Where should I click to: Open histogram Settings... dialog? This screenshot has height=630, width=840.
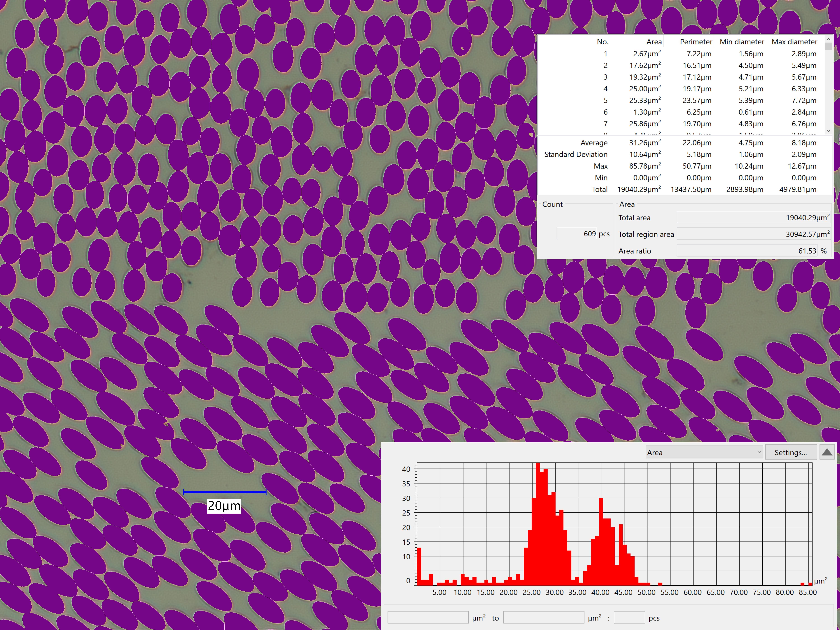(x=791, y=452)
